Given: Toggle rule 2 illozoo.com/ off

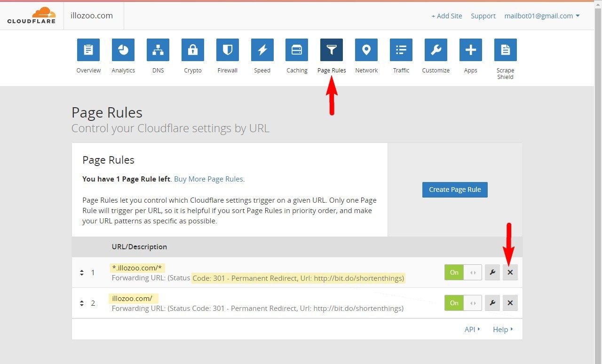Looking at the screenshot, I should click(x=463, y=303).
